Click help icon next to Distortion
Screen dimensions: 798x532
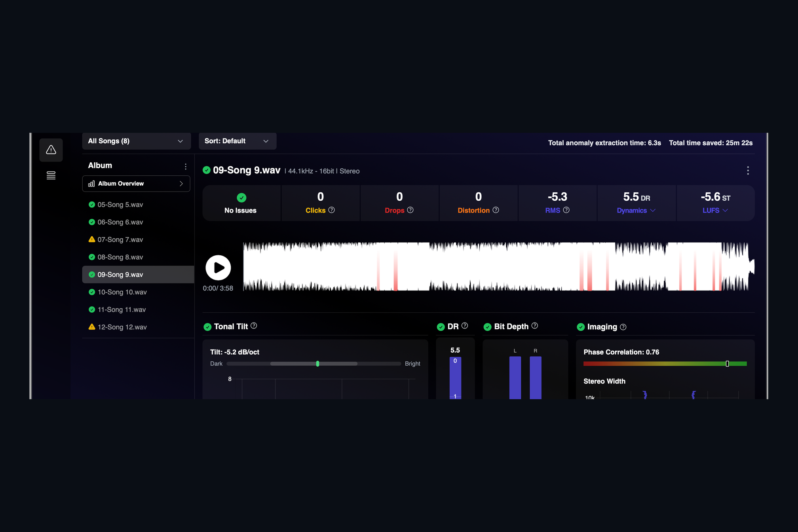pyautogui.click(x=496, y=210)
